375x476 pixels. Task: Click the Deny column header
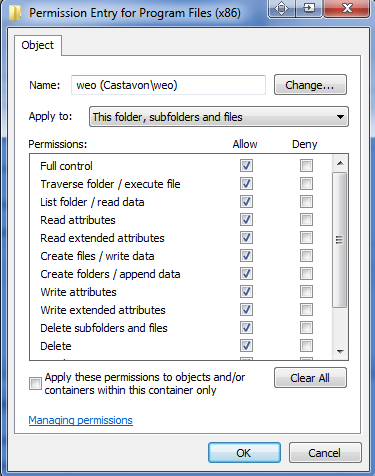pyautogui.click(x=305, y=144)
